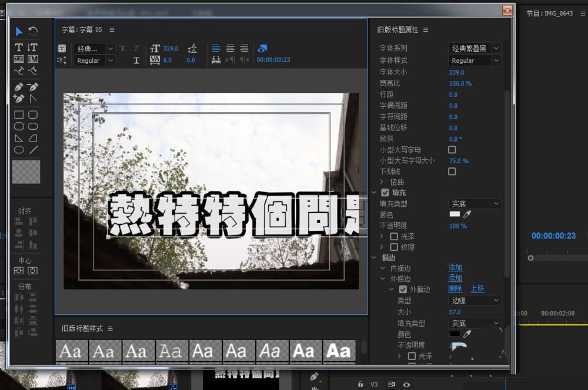Click 删除 to delete the outer stroke
The height and width of the screenshot is (390, 588).
pyautogui.click(x=455, y=289)
